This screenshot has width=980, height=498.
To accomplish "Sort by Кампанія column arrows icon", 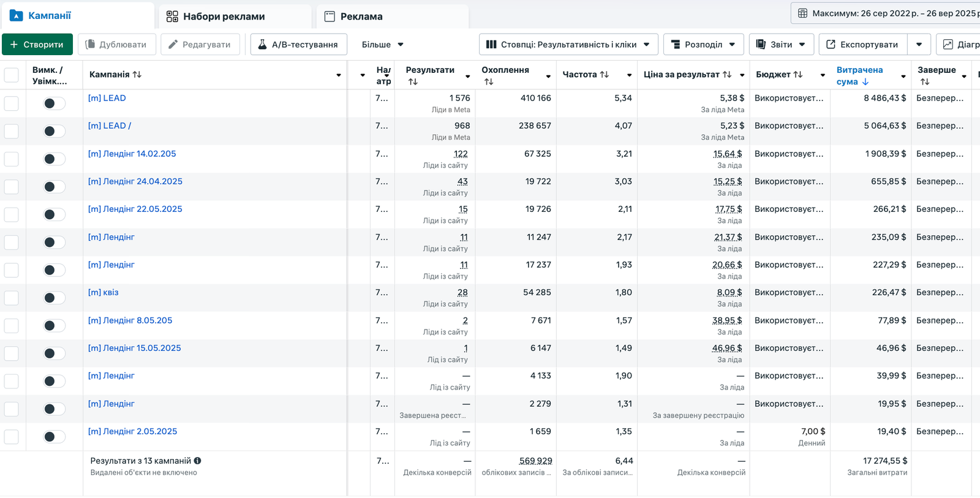I will click(137, 75).
